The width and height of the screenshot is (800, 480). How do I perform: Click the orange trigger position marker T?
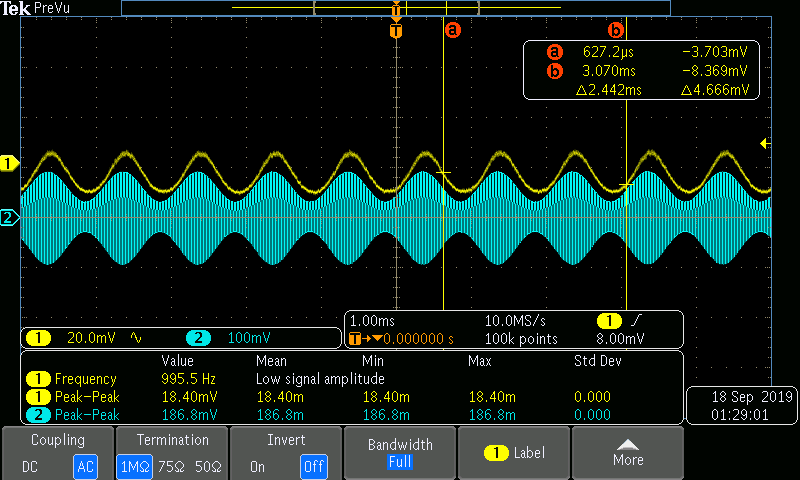coord(396,31)
